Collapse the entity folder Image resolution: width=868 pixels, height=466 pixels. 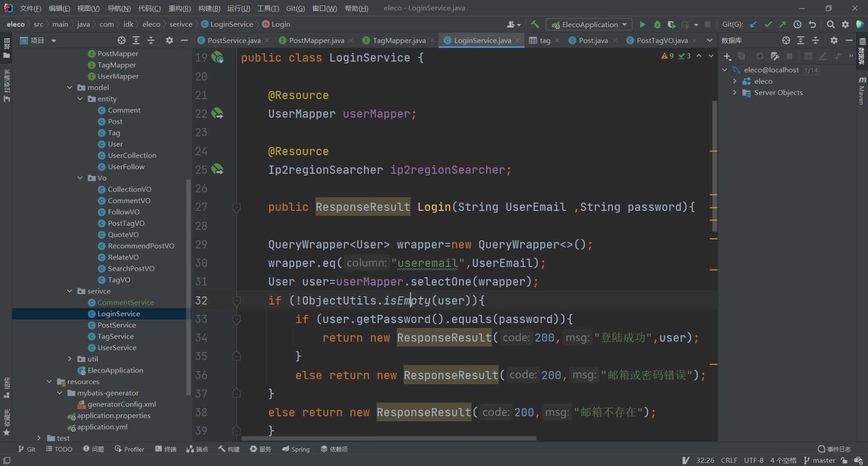[x=80, y=99]
